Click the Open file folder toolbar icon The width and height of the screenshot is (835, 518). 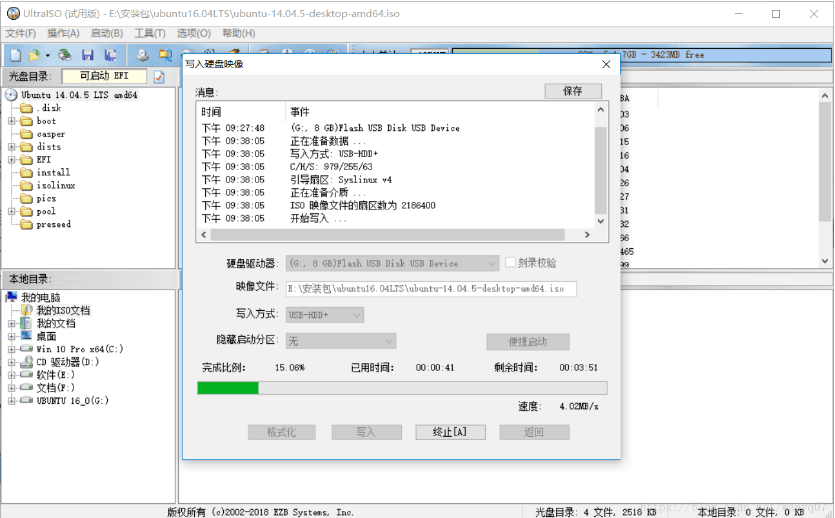(x=34, y=55)
